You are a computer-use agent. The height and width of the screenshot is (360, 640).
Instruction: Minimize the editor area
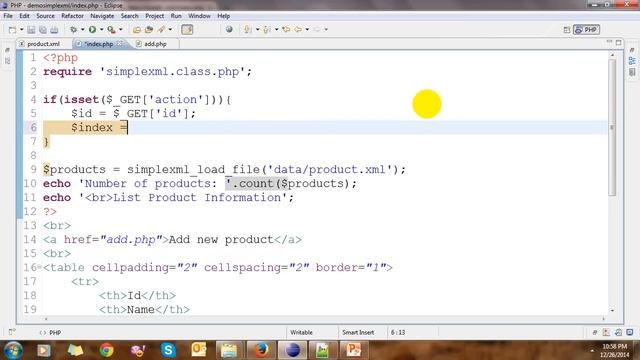(609, 42)
